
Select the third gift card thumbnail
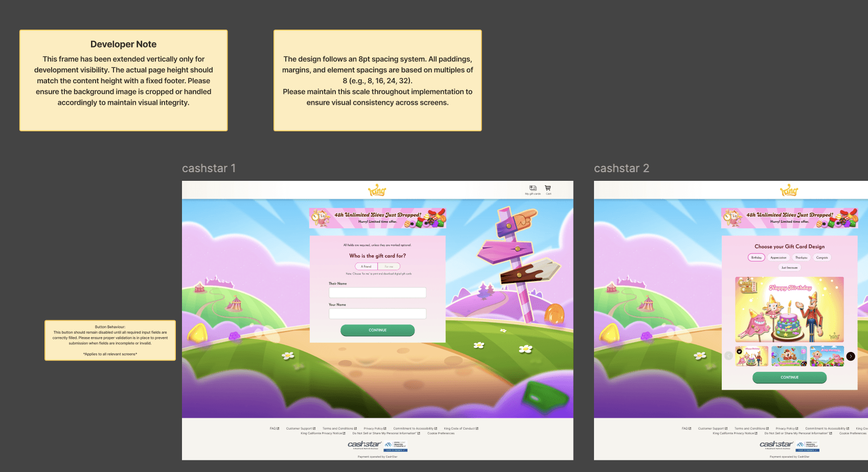coord(827,356)
